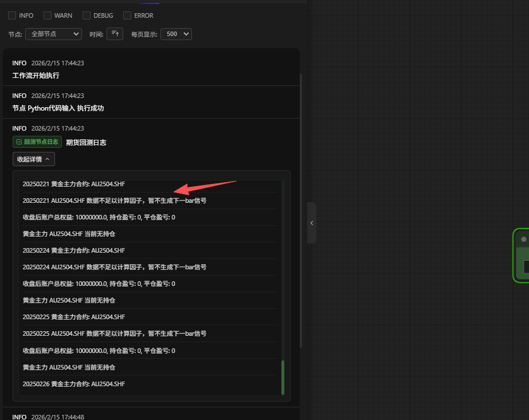Click line 20250221 黄金主力合约: AU2504.SHF
529x420 pixels.
(x=74, y=184)
